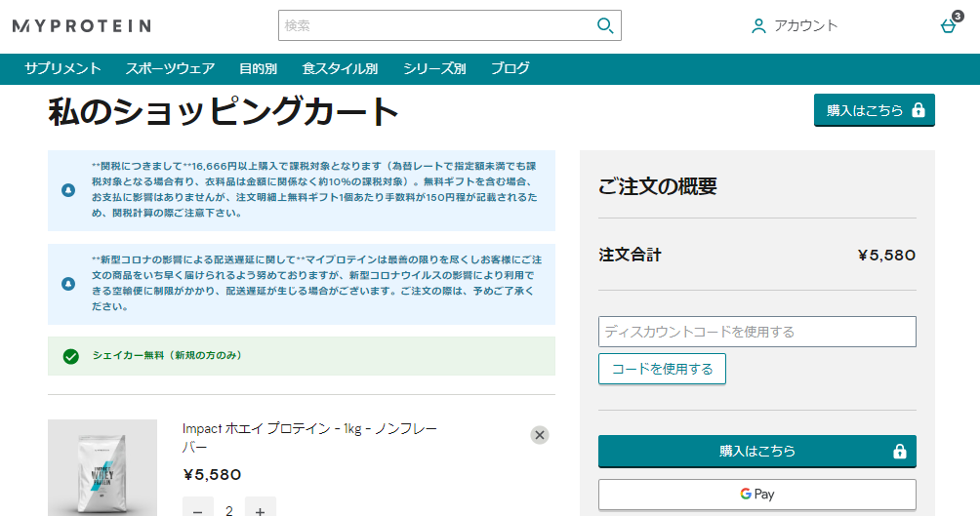Focus the ディスカウントコード input field
Viewport: 980px width, 516px height.
[756, 332]
